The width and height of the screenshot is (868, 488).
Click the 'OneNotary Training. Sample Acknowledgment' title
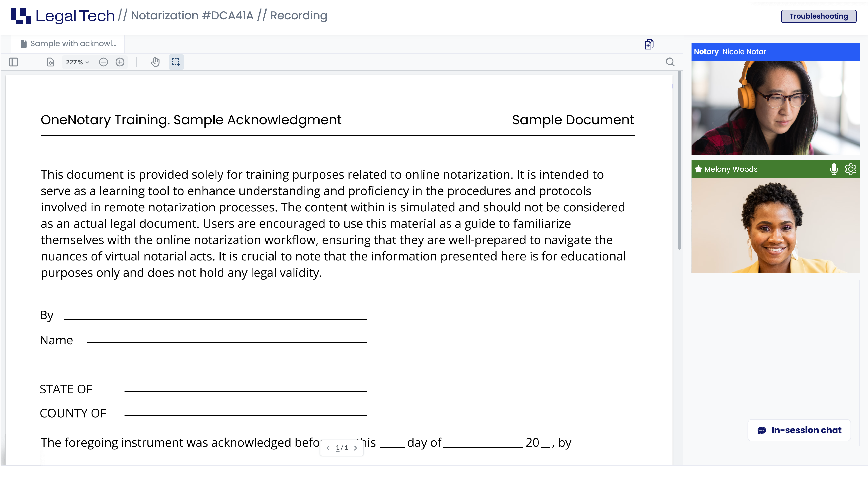tap(191, 120)
